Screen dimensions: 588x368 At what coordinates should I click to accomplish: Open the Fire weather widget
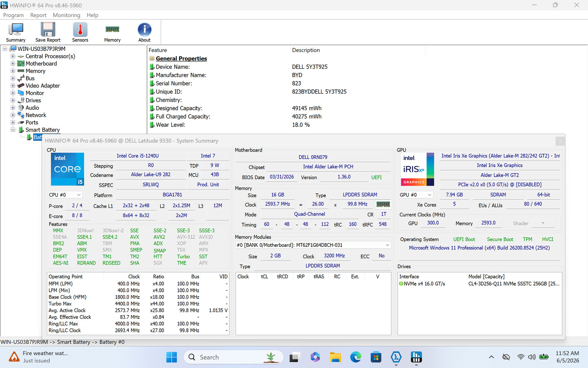click(39, 357)
